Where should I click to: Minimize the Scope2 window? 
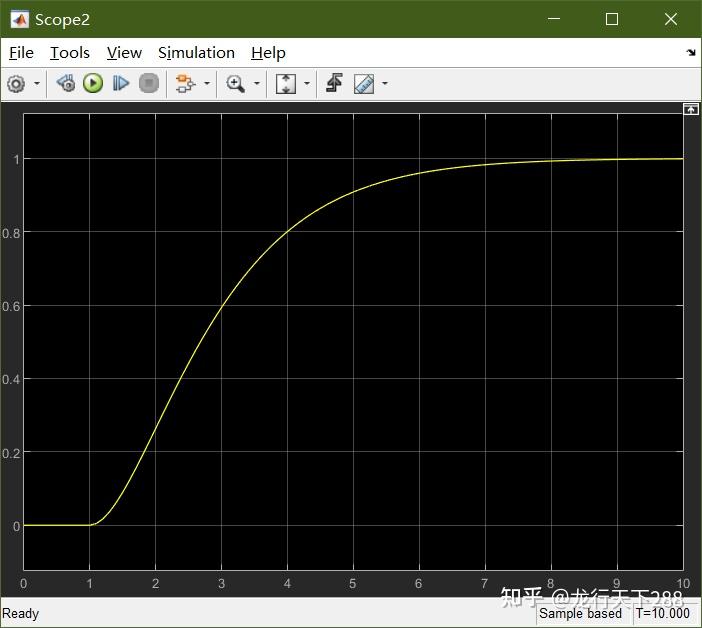(x=554, y=19)
